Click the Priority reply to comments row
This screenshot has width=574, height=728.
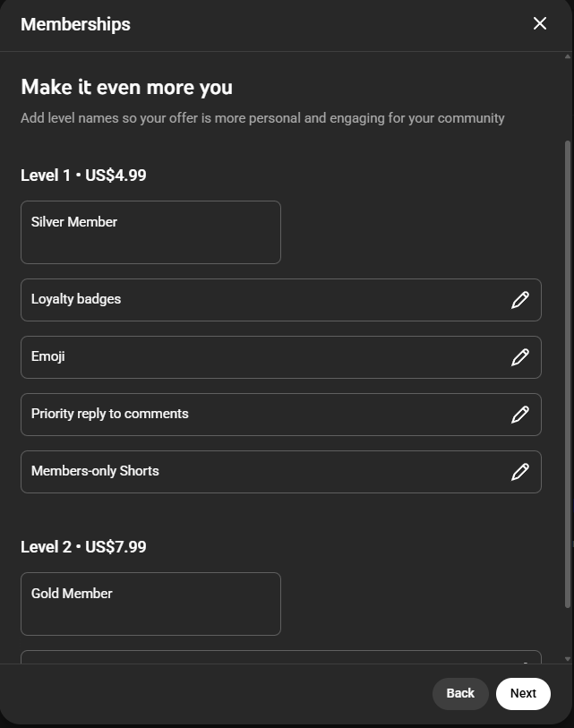point(269,415)
